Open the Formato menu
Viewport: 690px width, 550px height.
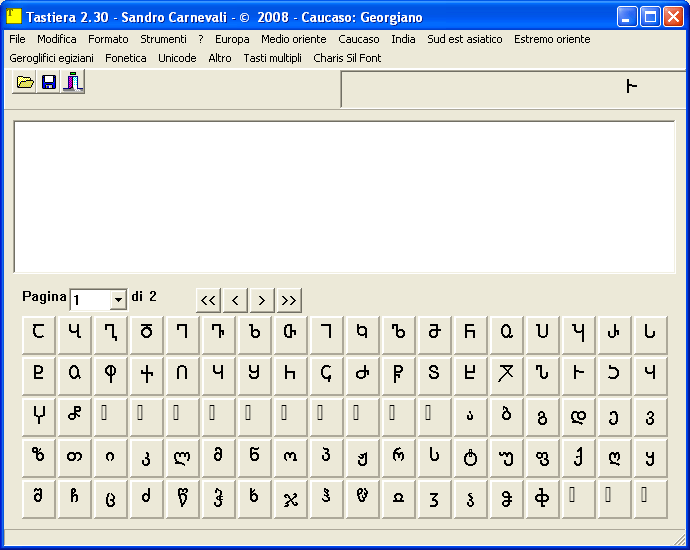108,39
